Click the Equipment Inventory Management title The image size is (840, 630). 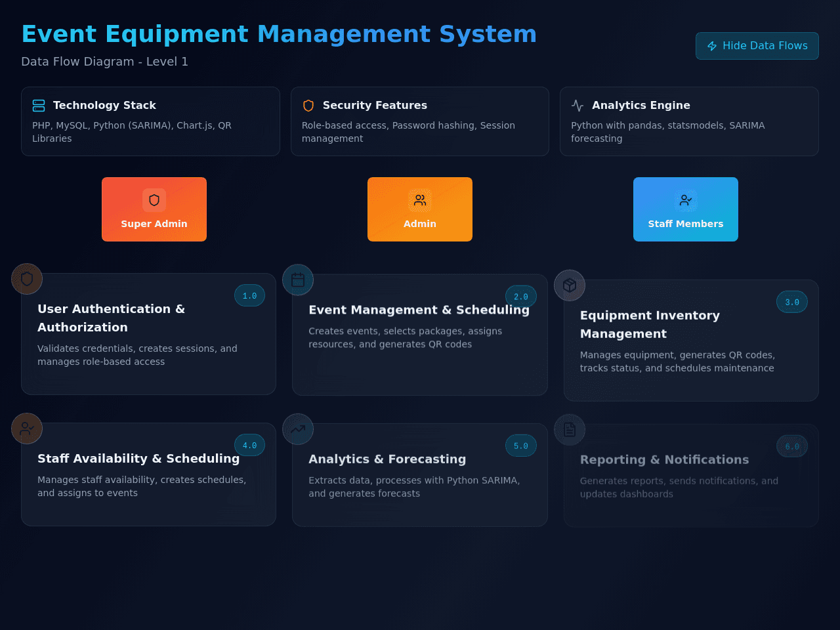point(650,325)
